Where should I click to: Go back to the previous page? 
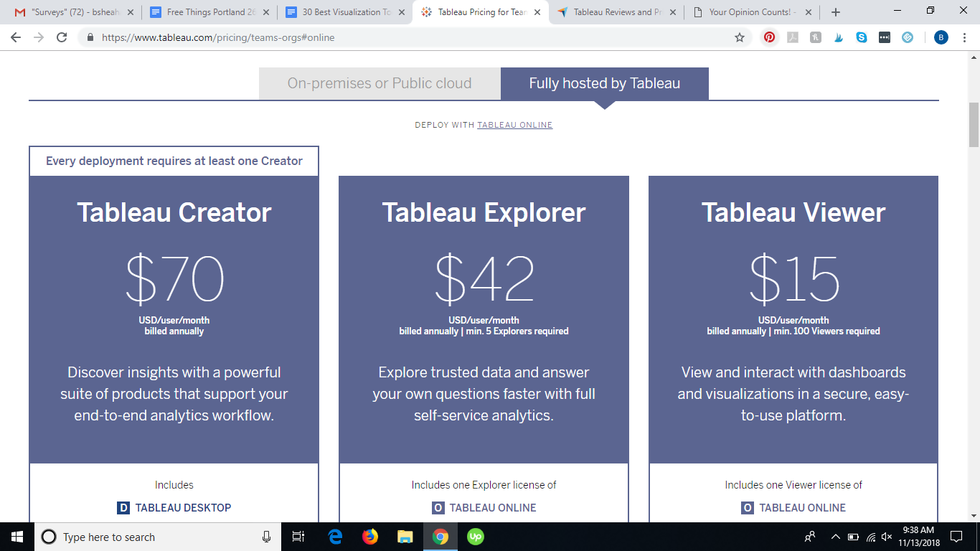(x=16, y=37)
